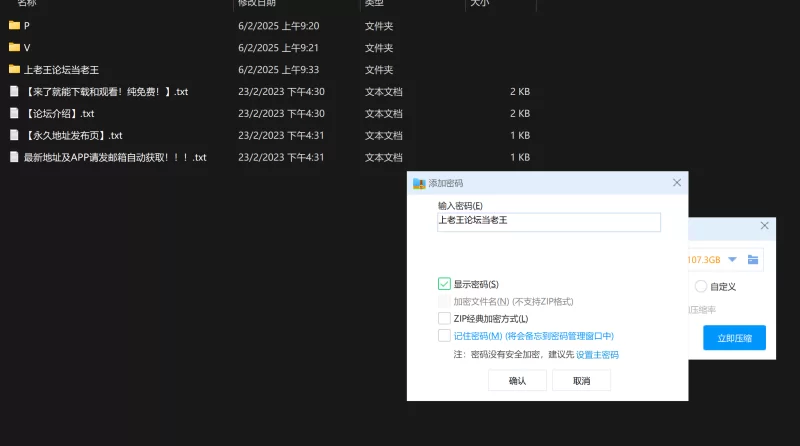800x446 pixels.
Task: Close the 添加密码 dialog
Action: tap(677, 183)
